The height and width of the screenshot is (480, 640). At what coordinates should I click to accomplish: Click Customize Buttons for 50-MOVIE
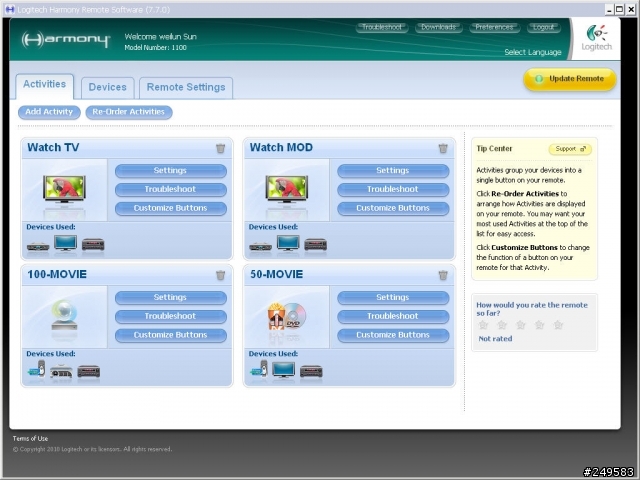(x=393, y=336)
